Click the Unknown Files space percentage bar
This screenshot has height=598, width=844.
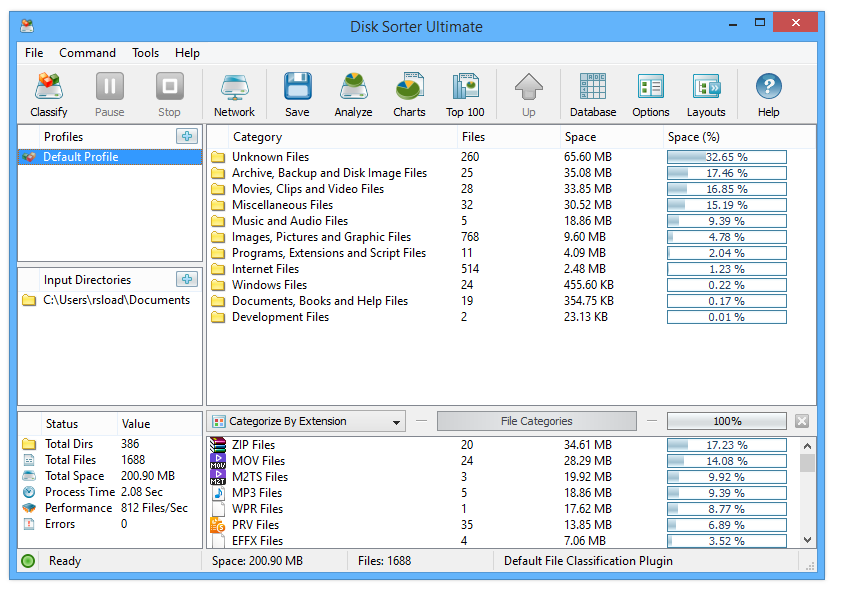727,157
